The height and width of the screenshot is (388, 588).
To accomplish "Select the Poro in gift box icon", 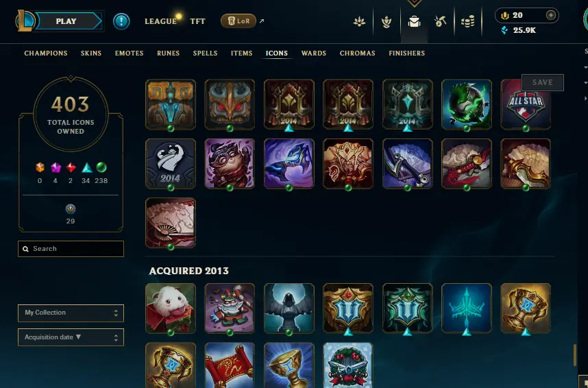I will 170,308.
